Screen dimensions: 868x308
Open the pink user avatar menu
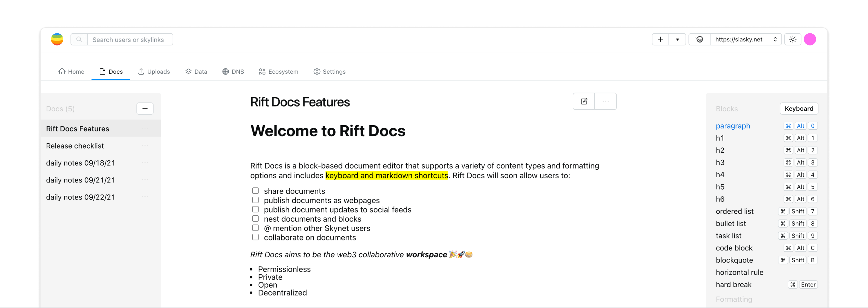(810, 39)
